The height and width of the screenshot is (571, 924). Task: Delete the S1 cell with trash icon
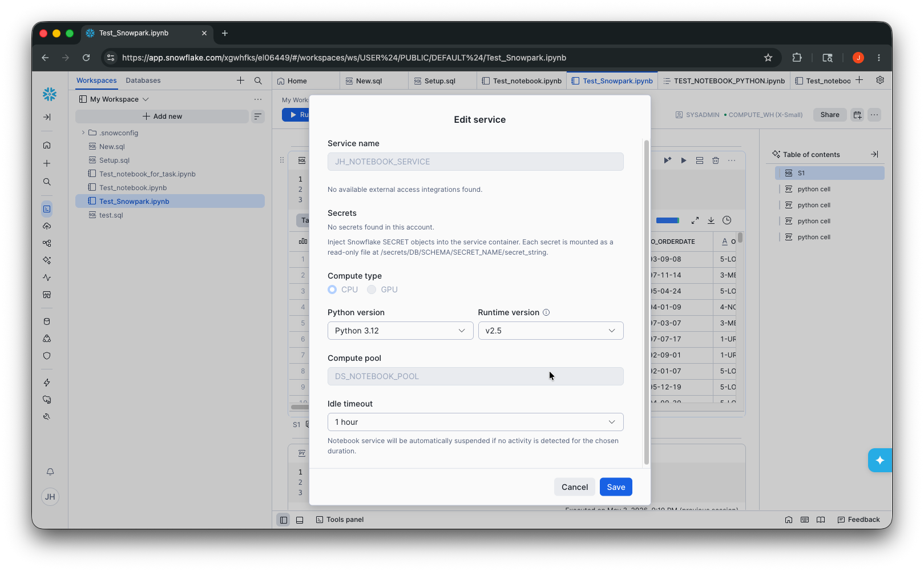[716, 160]
